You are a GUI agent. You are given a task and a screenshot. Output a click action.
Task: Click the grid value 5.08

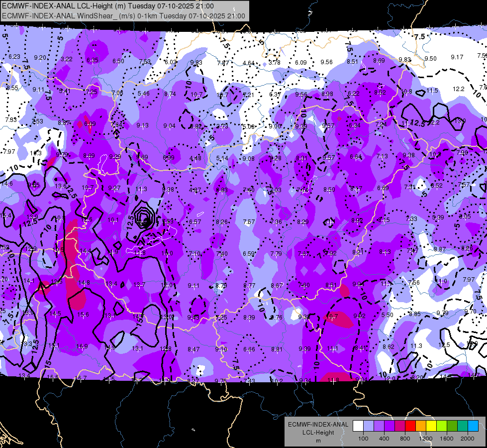[x=248, y=126]
